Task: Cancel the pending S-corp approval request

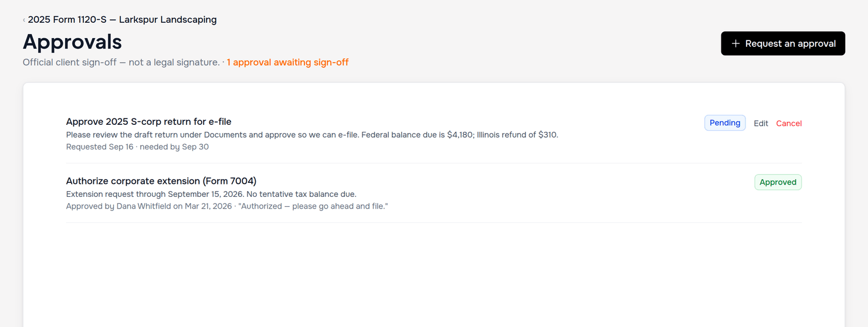Action: coord(789,123)
